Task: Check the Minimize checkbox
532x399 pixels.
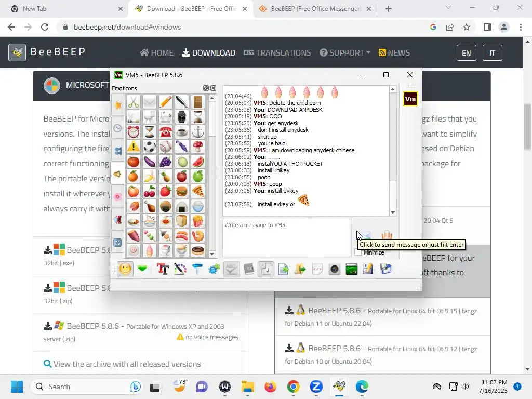Action: (x=357, y=252)
